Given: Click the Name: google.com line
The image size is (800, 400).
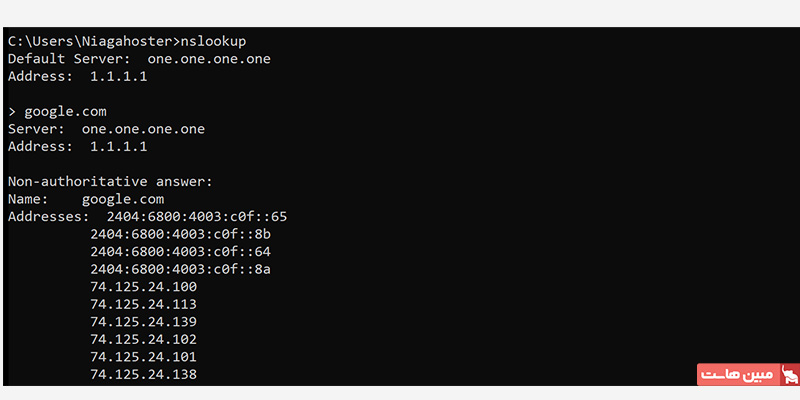Looking at the screenshot, I should [86, 199].
